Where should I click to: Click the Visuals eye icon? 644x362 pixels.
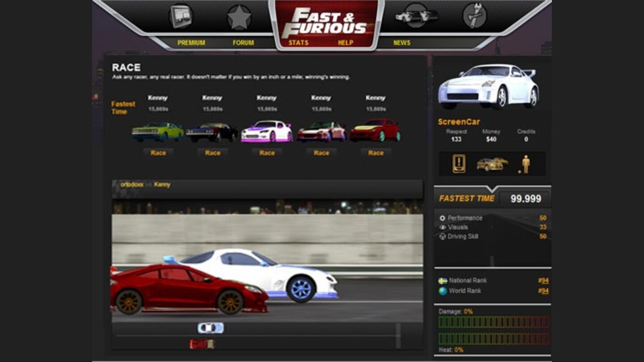click(442, 227)
